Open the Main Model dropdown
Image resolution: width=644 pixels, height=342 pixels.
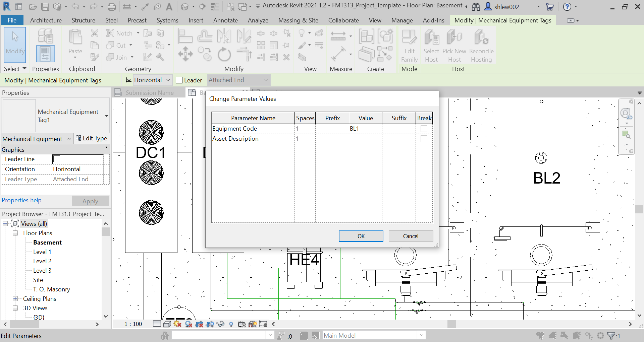(x=421, y=335)
